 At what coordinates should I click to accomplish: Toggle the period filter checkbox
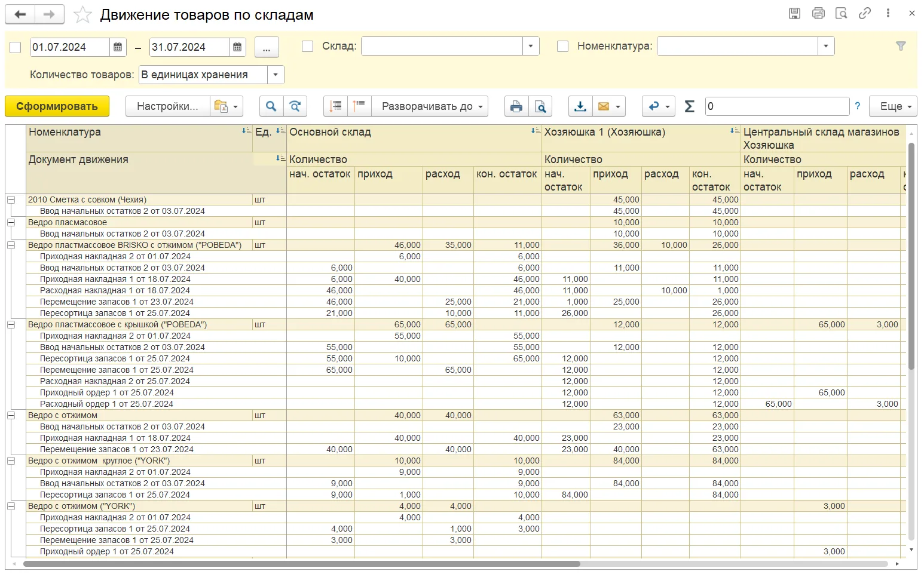tap(16, 47)
